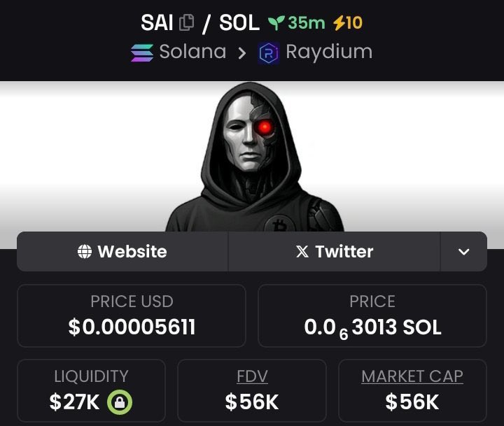Click the 35m pair age text
This screenshot has height=426, width=504.
(307, 23)
